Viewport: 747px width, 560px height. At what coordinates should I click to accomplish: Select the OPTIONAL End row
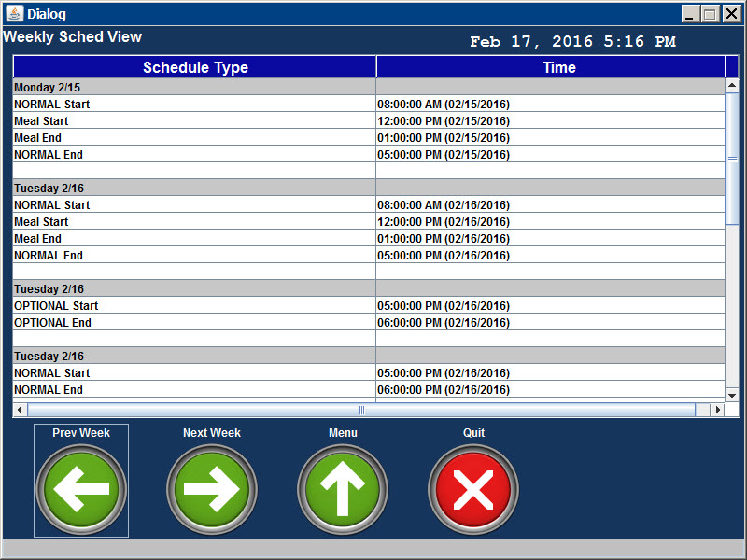pos(194,323)
